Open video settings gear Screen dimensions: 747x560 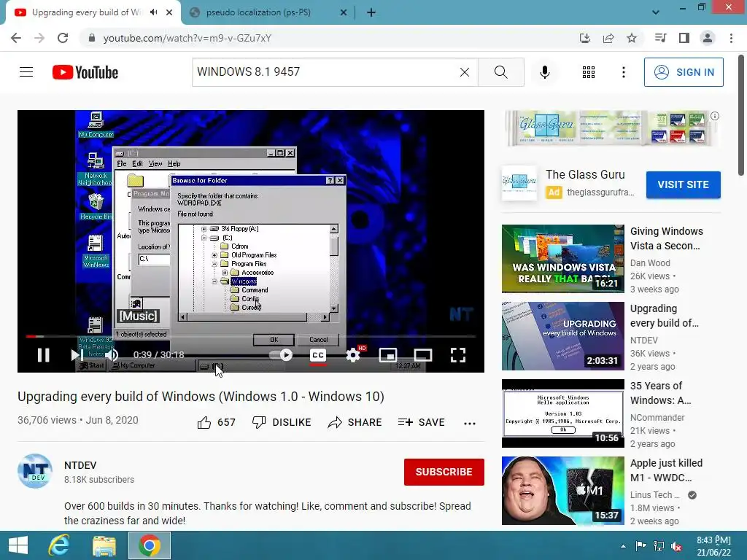(353, 355)
